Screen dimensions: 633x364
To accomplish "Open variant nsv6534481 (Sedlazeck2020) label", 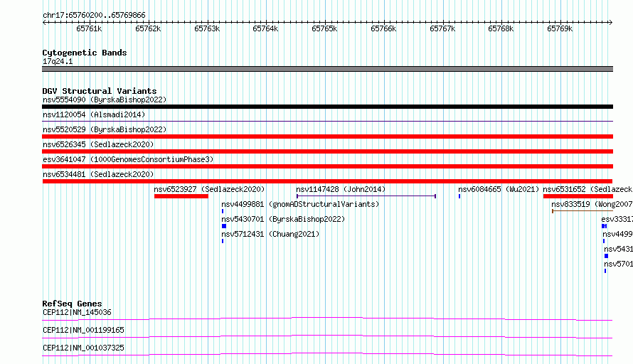I will (98, 174).
